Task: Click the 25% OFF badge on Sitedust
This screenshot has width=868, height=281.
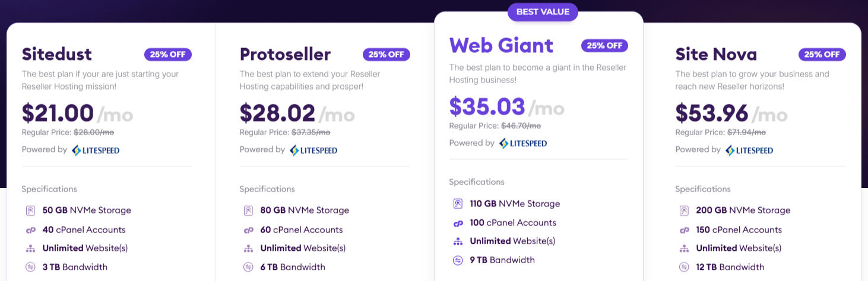Action: point(168,55)
